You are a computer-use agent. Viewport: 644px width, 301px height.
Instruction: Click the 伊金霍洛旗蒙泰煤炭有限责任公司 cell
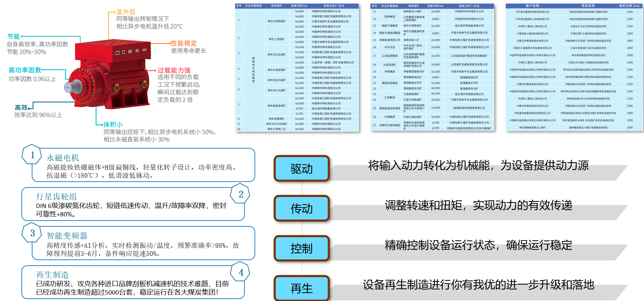point(532,113)
